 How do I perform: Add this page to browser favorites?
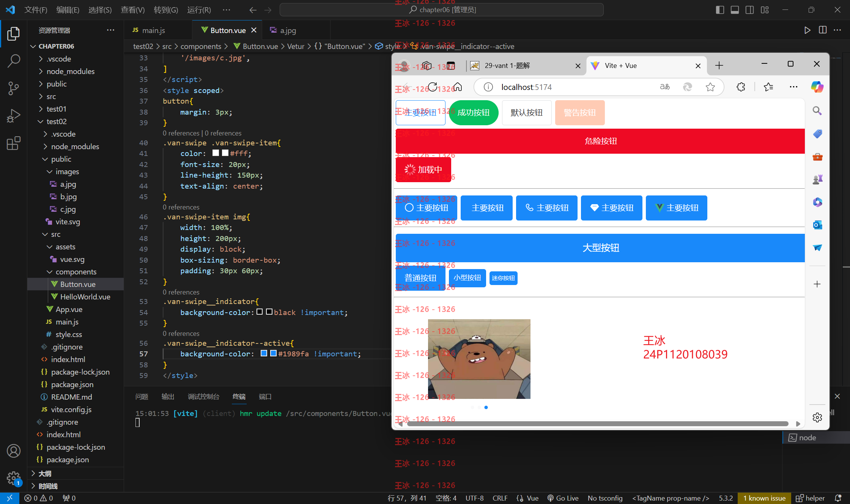[x=710, y=87]
